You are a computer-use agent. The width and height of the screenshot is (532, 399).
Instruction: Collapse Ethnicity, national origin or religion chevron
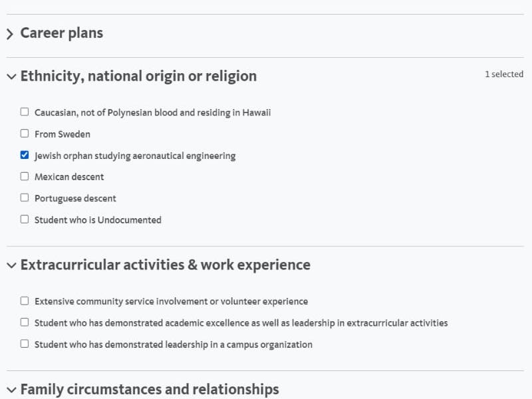click(x=11, y=76)
